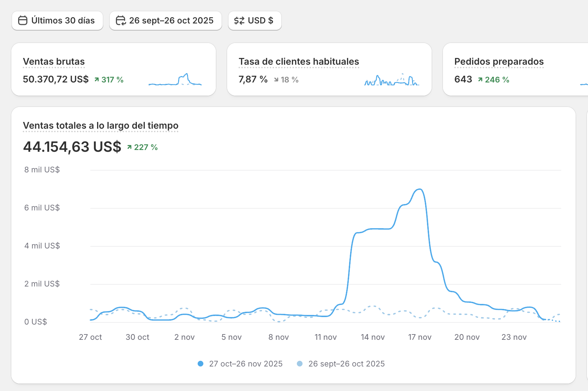Click the 23 nov x-axis label
Screen dimensions: 588x391
(514, 337)
